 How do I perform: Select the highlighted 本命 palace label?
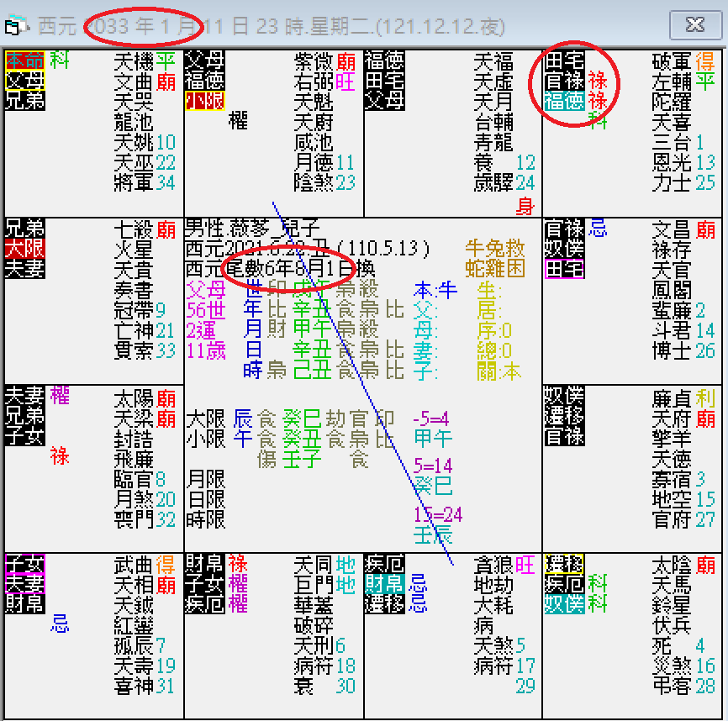(25, 61)
